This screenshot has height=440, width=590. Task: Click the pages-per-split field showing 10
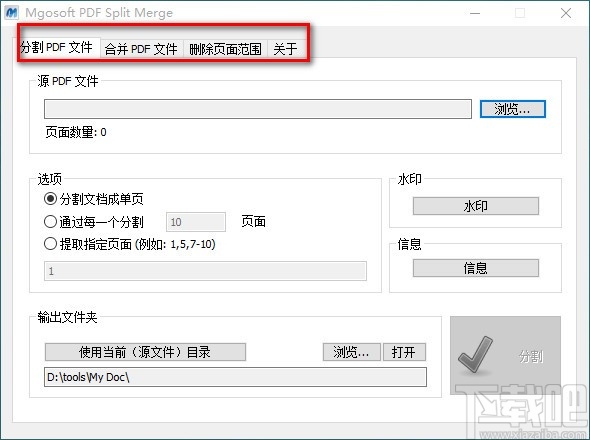pyautogui.click(x=196, y=222)
